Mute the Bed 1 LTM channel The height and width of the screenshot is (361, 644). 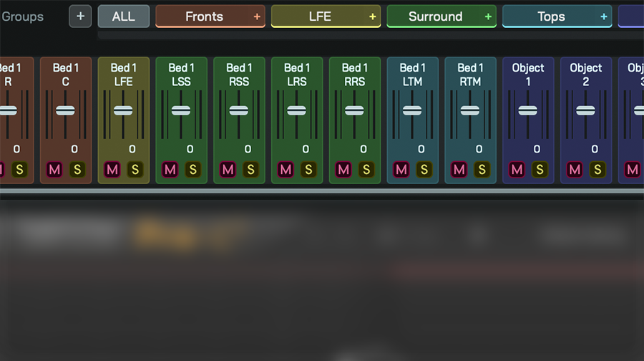[x=401, y=170]
